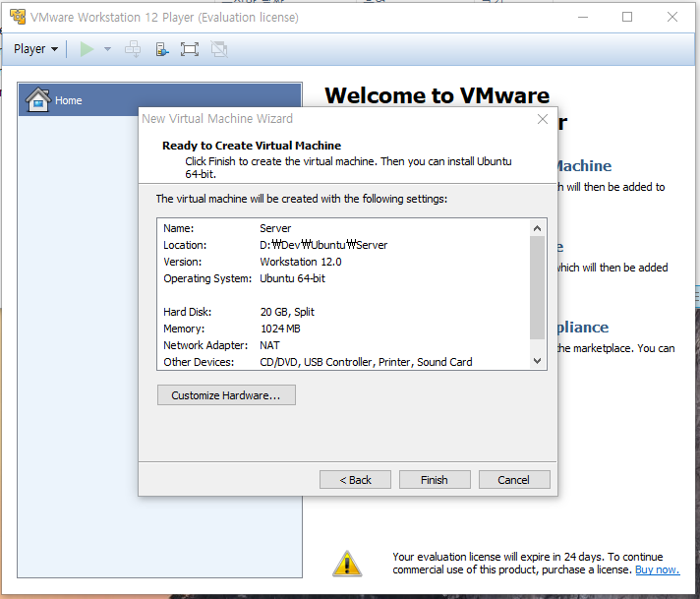Open the Player menu
Viewport: 700px width, 599px height.
pyautogui.click(x=35, y=49)
